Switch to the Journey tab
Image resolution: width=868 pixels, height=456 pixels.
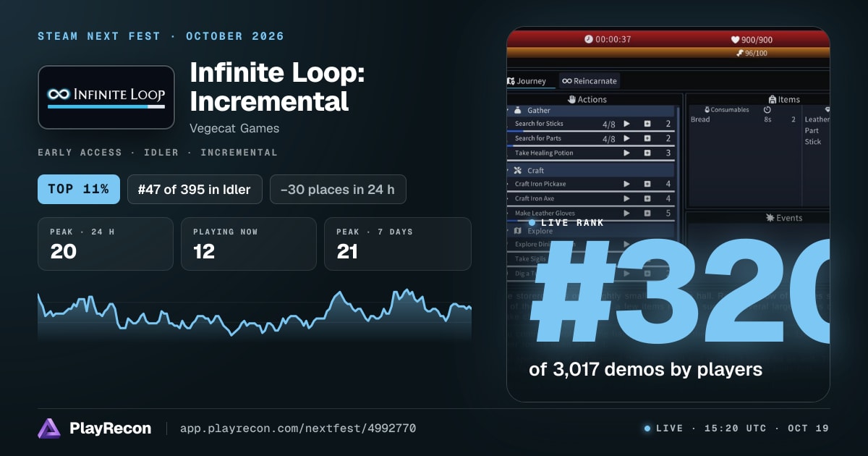pyautogui.click(x=530, y=81)
